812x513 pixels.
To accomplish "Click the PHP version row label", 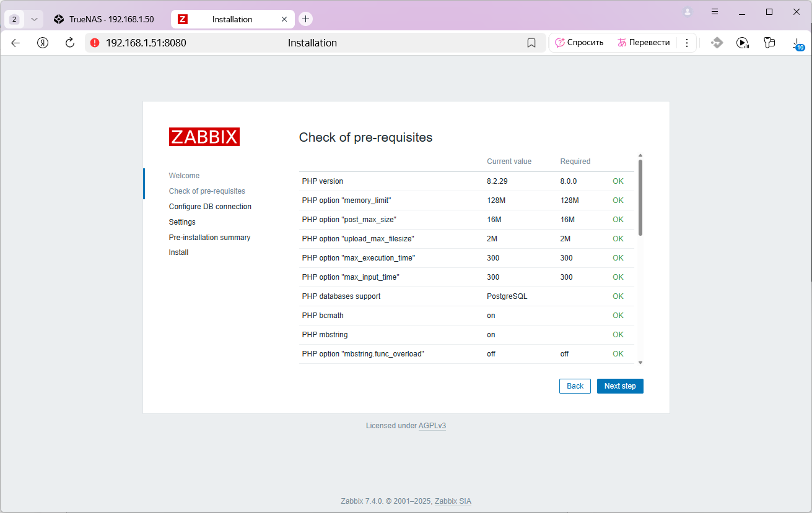I will pos(322,181).
